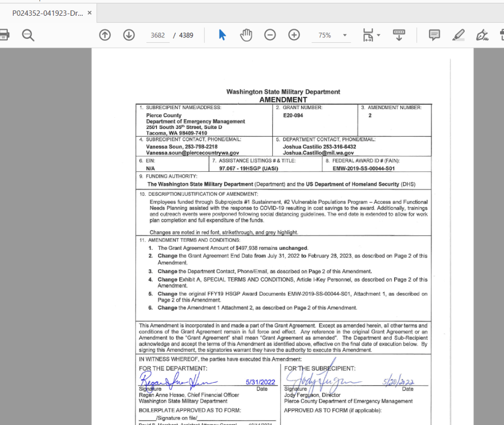The height and width of the screenshot is (425, 504).
Task: Open the find text magnifier tool
Action: click(x=28, y=35)
